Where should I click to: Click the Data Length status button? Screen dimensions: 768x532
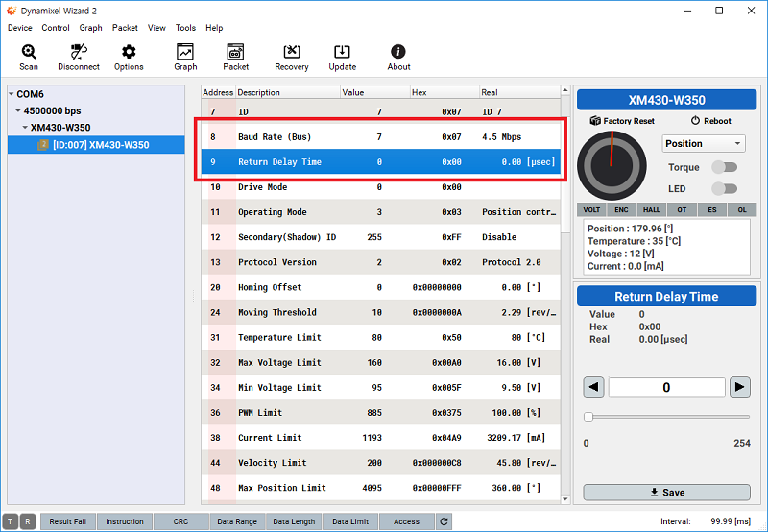[294, 521]
